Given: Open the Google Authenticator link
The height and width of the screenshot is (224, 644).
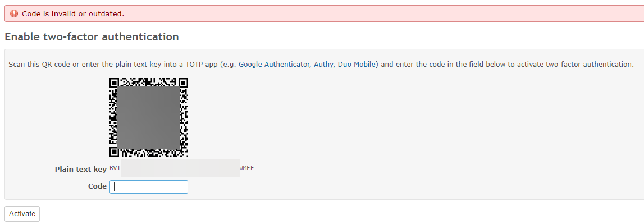Looking at the screenshot, I should coord(274,64).
